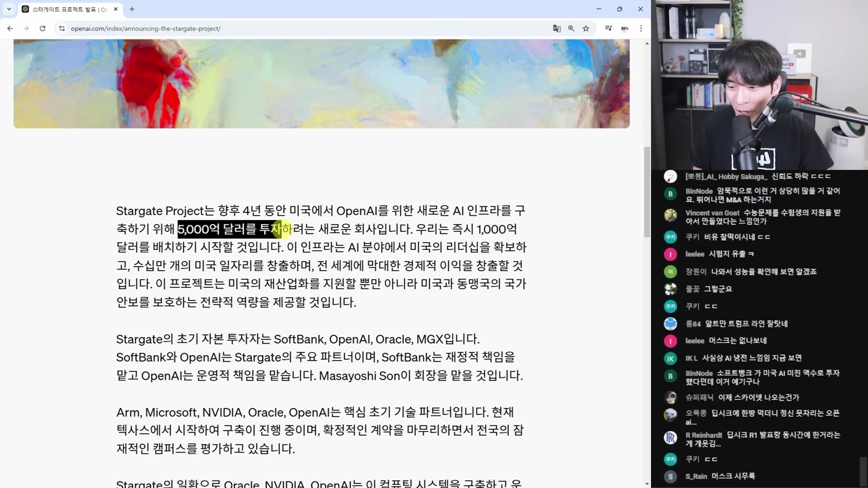Go back to the previous page

click(x=10, y=28)
